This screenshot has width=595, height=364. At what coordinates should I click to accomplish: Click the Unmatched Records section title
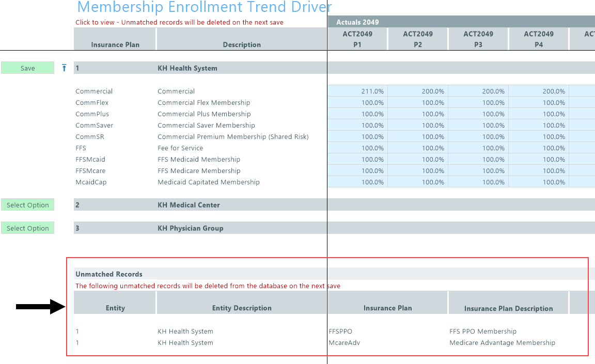(x=109, y=274)
